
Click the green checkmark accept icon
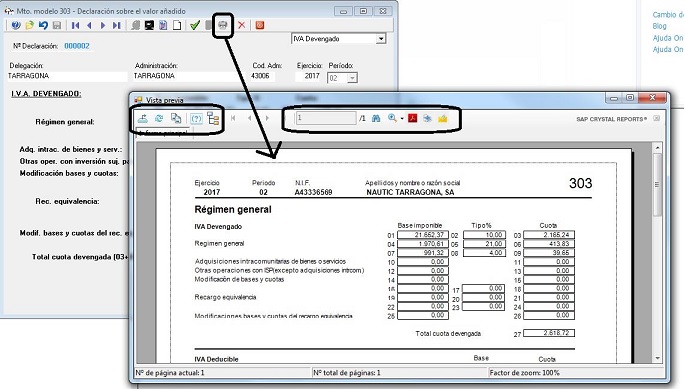coord(195,25)
